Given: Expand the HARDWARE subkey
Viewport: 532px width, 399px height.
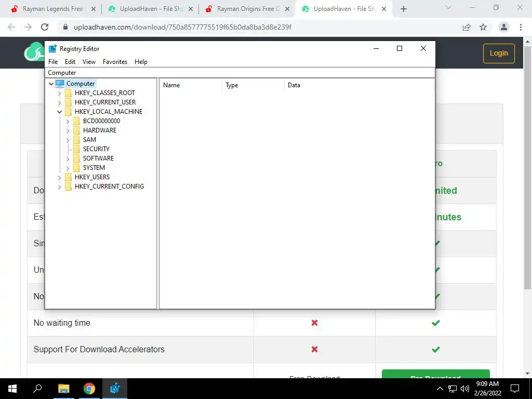Looking at the screenshot, I should [x=68, y=130].
